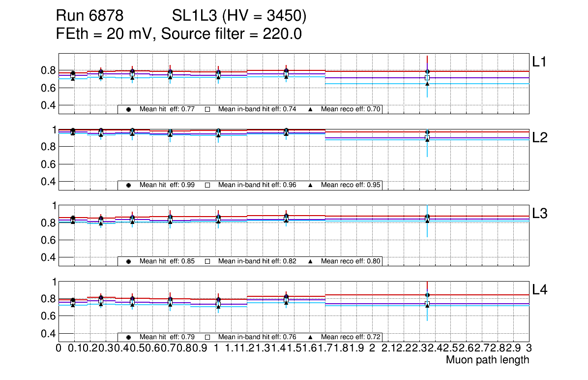Select the L4 panel label

click(x=540, y=290)
